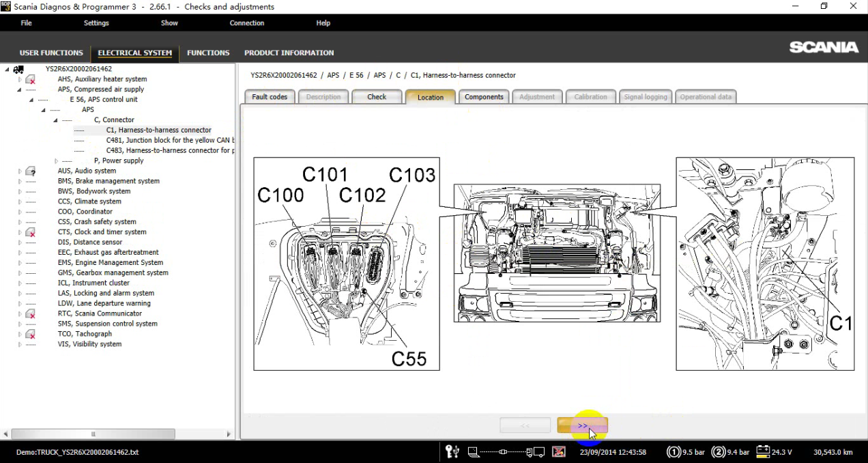
Task: Select DIS, Distance sensor in tree
Action: pyautogui.click(x=90, y=242)
